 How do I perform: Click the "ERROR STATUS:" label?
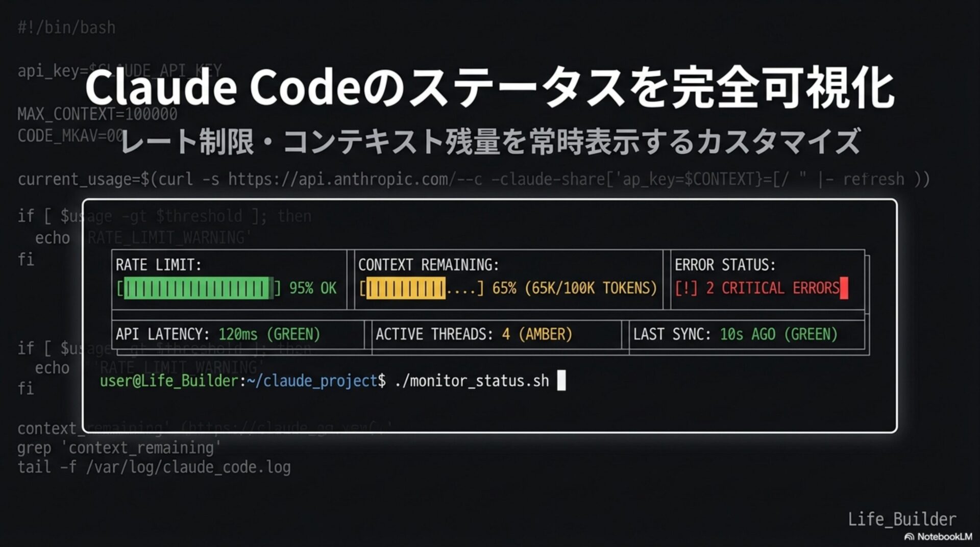[x=725, y=265]
